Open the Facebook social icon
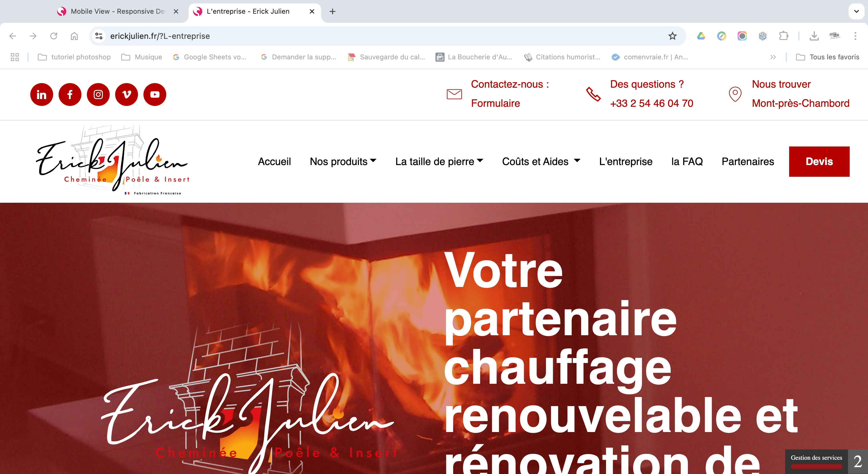 70,95
